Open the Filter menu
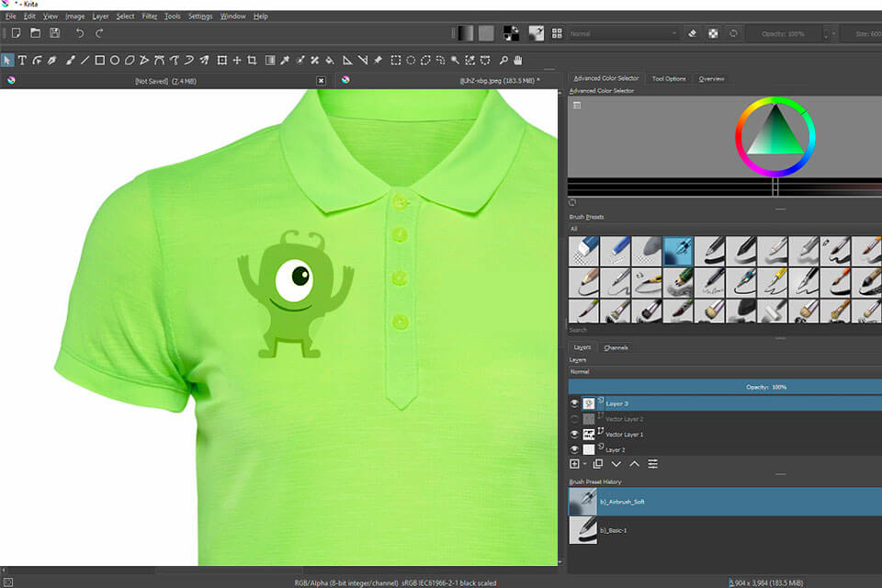This screenshot has height=588, width=882. tap(149, 17)
